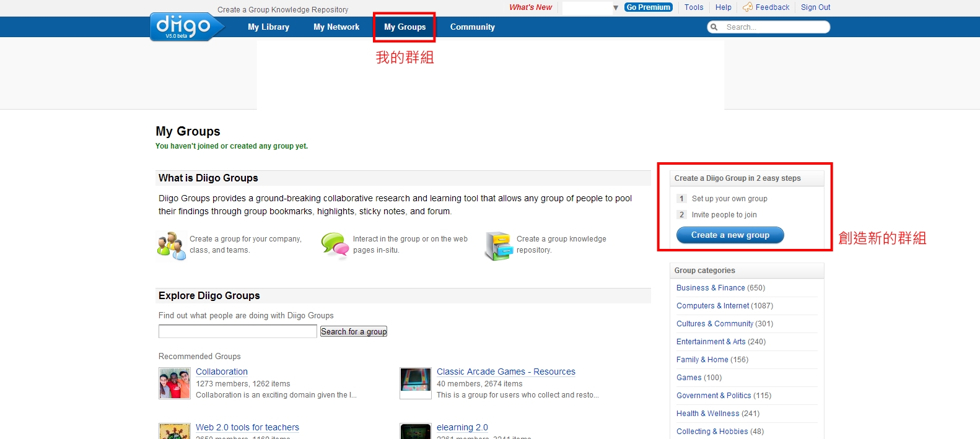The height and width of the screenshot is (439, 980).
Task: Open Classic Arcade Games - Resources link
Action: point(506,372)
